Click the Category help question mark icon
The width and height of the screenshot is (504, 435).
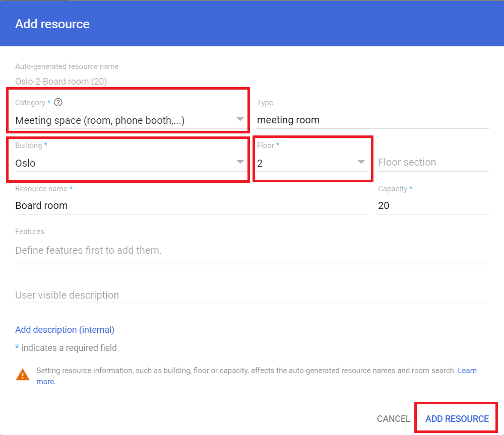click(x=58, y=103)
